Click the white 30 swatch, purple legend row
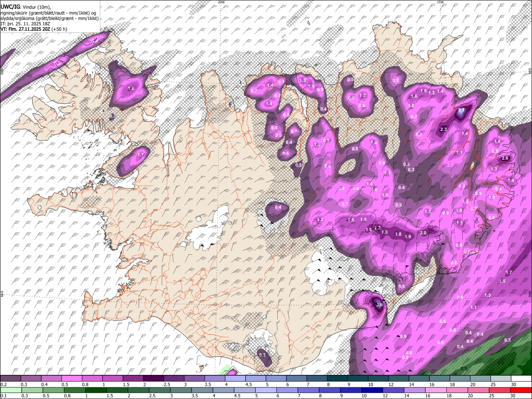 click(521, 379)
